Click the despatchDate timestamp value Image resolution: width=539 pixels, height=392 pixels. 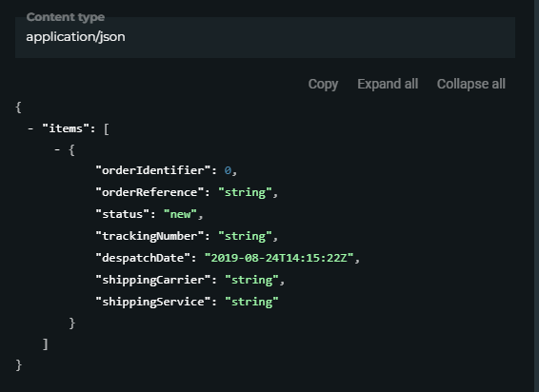click(x=279, y=258)
